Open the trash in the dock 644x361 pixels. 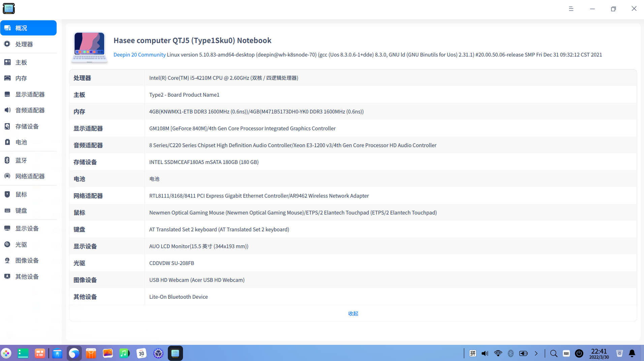[619, 353]
